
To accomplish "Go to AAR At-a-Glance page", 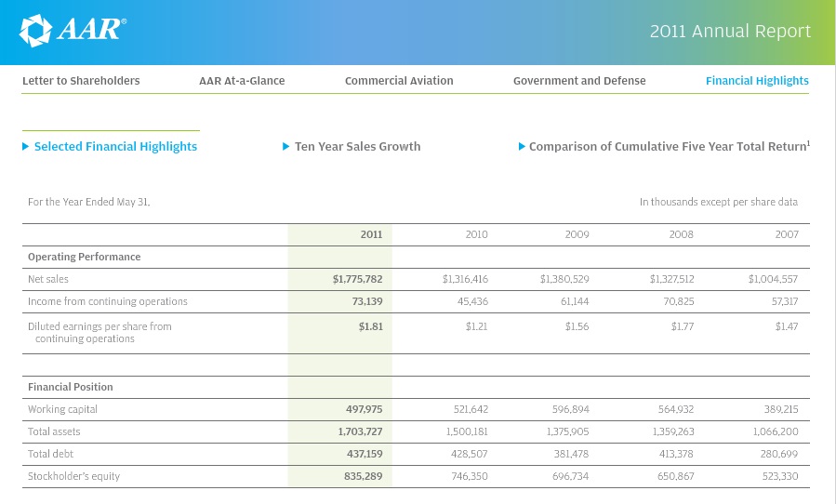I will pos(242,81).
